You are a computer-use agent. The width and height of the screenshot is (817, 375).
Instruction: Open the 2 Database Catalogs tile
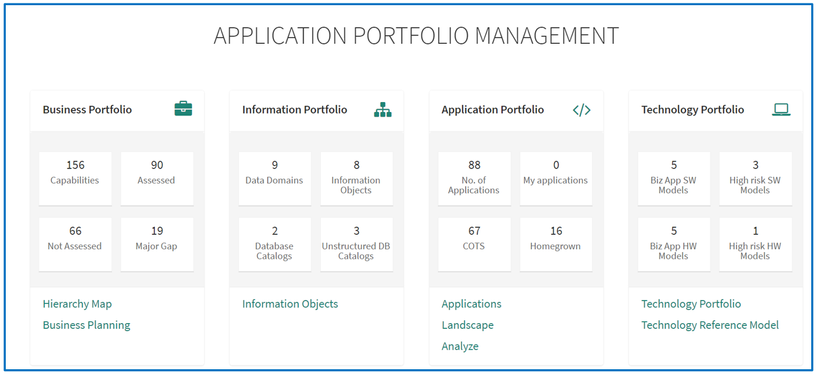pos(275,244)
